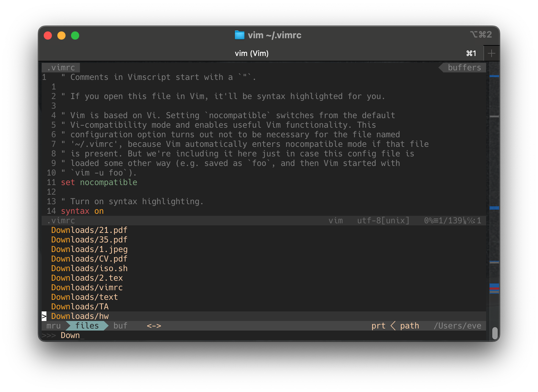This screenshot has height=392, width=538.
Task: Click the window title vim ~/.vimrc
Action: click(x=274, y=35)
